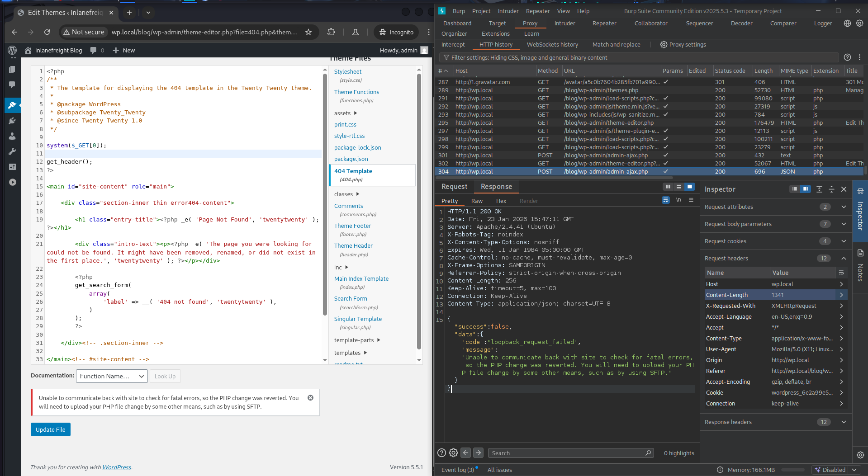Click the Users icon in the admin sidebar
Image resolution: width=868 pixels, height=476 pixels.
(x=12, y=136)
